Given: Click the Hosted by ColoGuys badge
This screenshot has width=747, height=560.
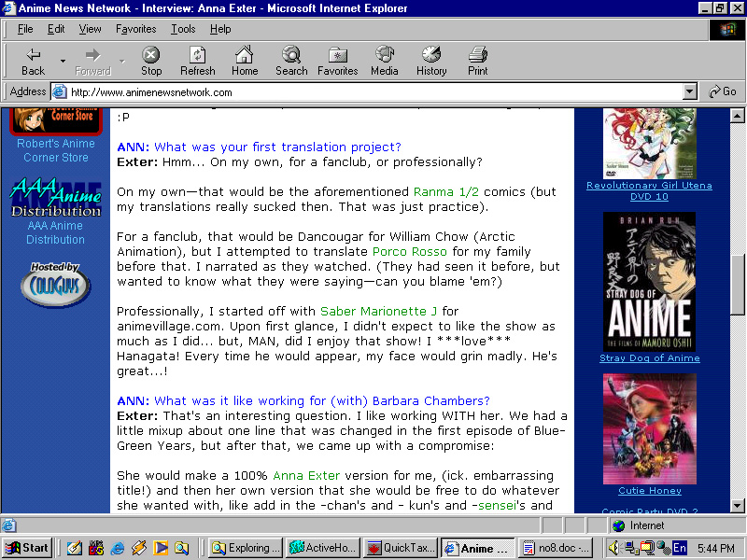Looking at the screenshot, I should (56, 285).
